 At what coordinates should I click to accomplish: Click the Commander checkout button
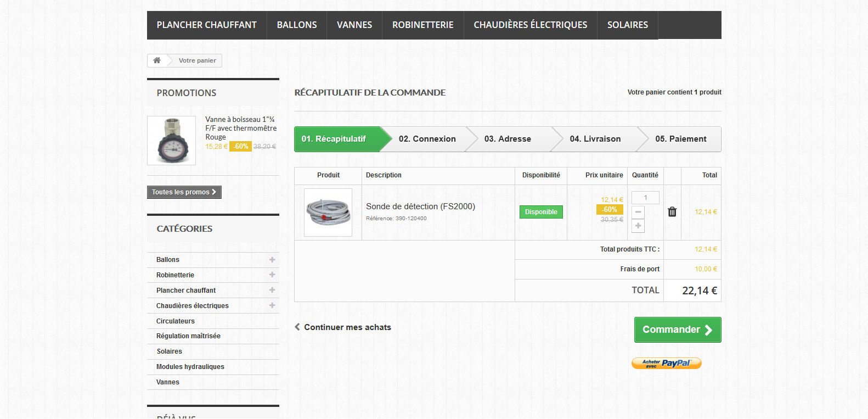677,329
